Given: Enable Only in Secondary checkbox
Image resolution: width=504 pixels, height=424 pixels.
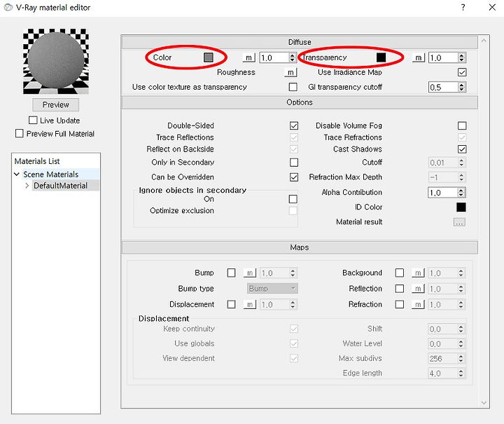Looking at the screenshot, I should click(x=294, y=162).
